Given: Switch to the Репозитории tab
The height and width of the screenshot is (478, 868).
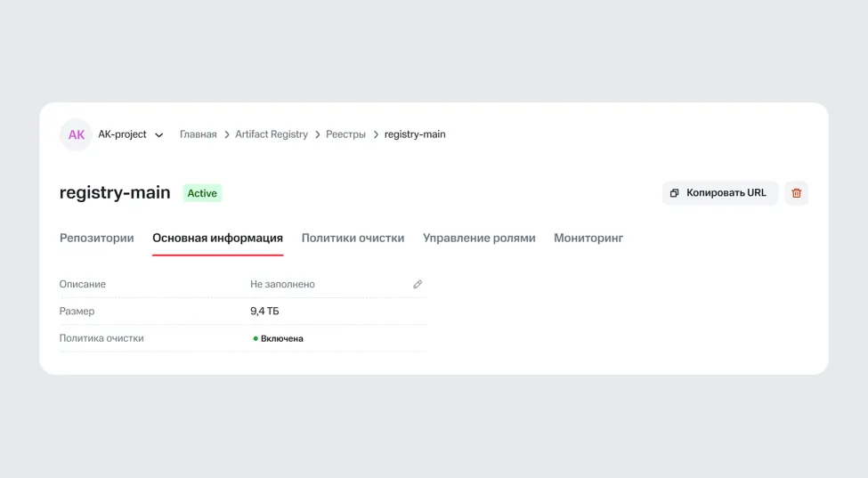Looking at the screenshot, I should (x=97, y=239).
